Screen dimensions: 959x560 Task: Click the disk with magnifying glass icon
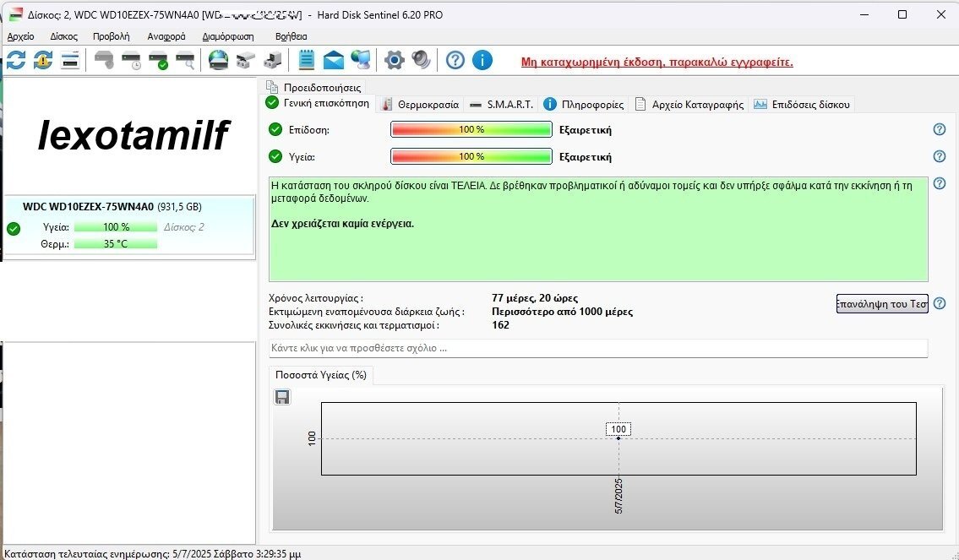[185, 60]
